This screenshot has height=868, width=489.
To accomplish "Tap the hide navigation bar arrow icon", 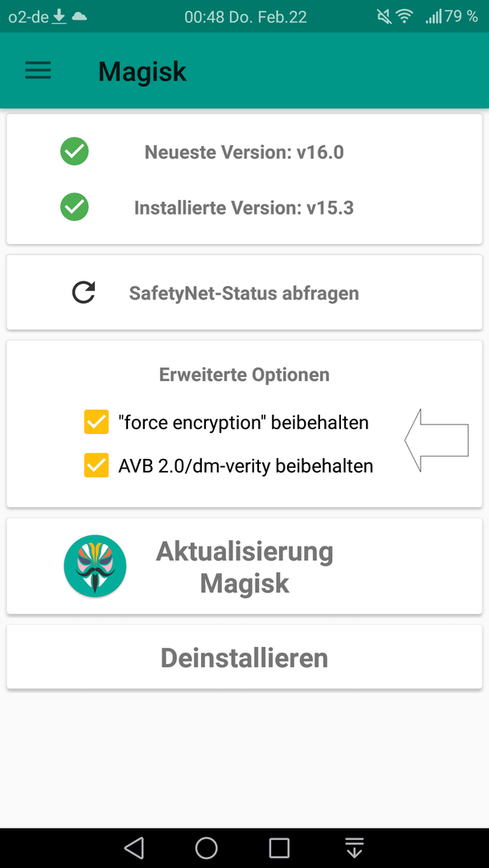I will coord(353,848).
